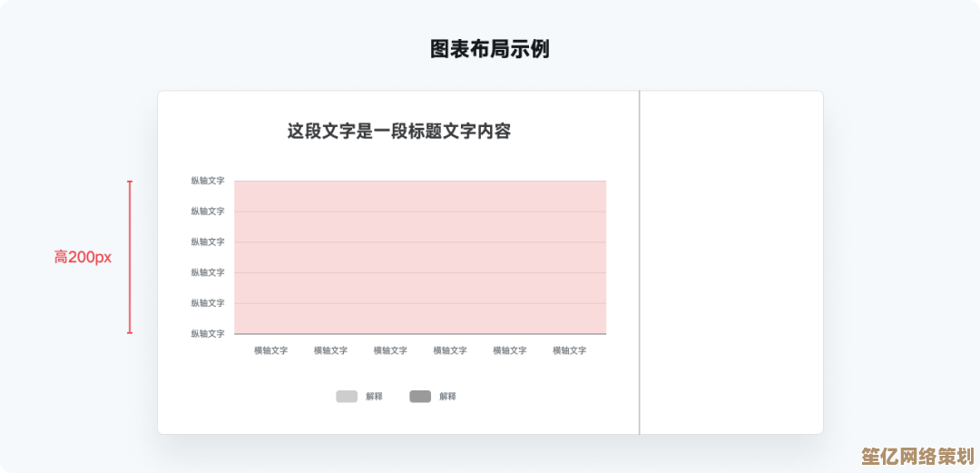
Task: Click inside the pink chart plot area
Action: click(420, 257)
